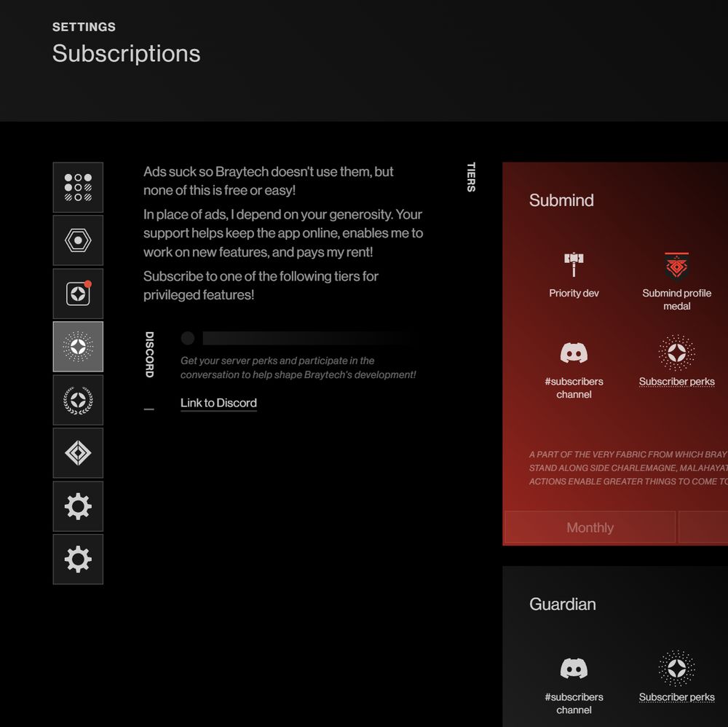
Task: Click the Subscriptions page title
Action: (x=126, y=53)
